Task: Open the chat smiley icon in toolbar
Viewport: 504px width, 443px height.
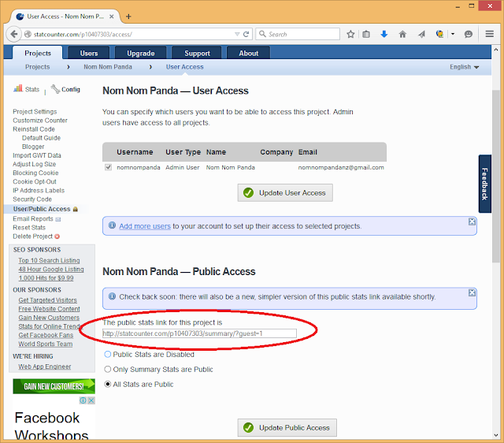Action: click(469, 34)
